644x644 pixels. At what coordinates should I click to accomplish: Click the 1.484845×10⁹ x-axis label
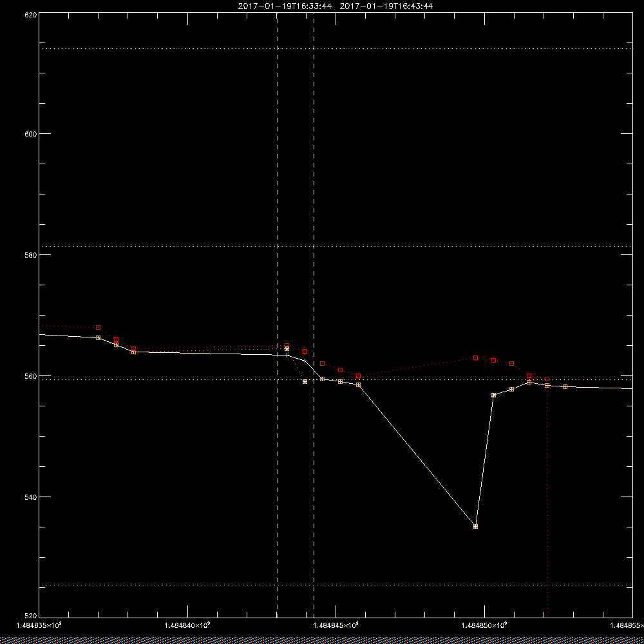tap(336, 625)
